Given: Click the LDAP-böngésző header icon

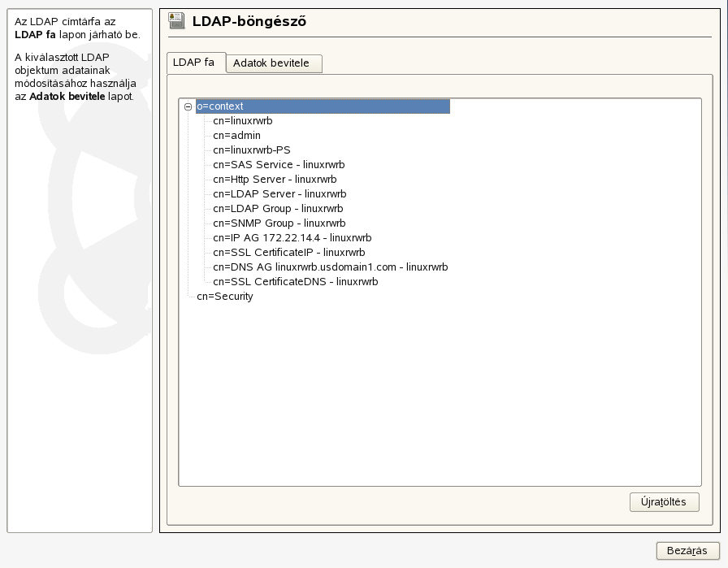Looking at the screenshot, I should (x=176, y=22).
